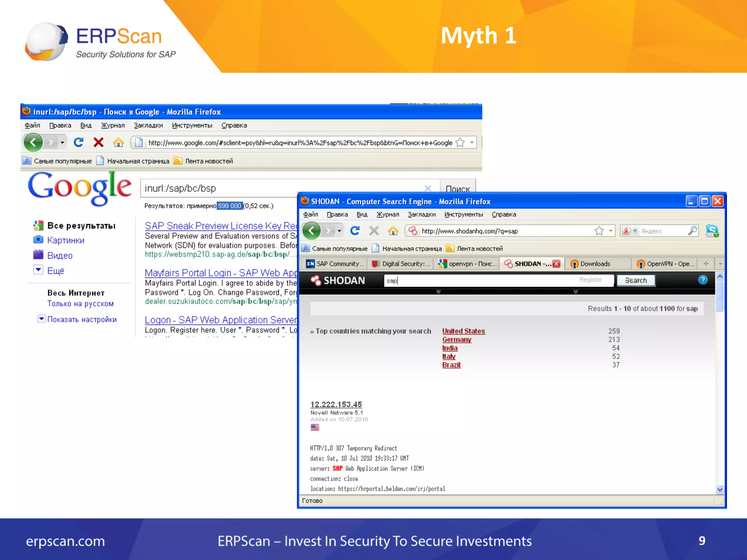The height and width of the screenshot is (560, 747).
Task: Open SAP Sneak Preview License Key result
Action: (221, 226)
